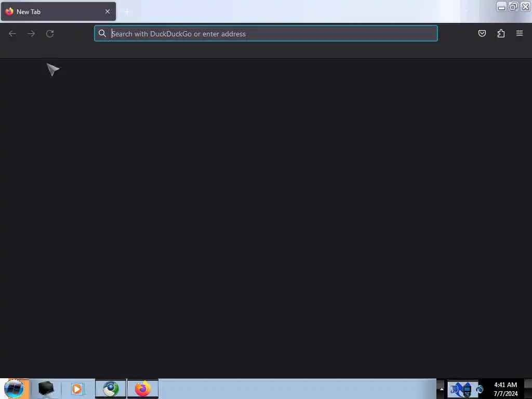Click the blue swirl tray icon

pyautogui.click(x=480, y=389)
